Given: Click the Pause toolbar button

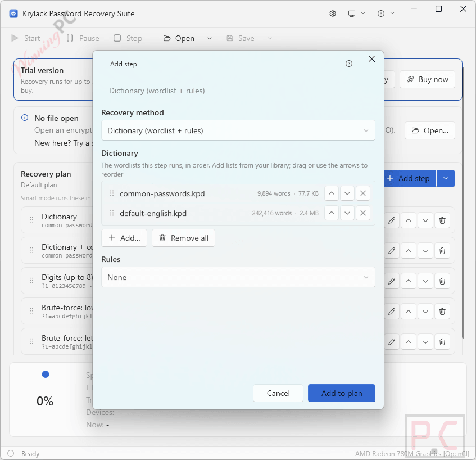Looking at the screenshot, I should (x=83, y=38).
